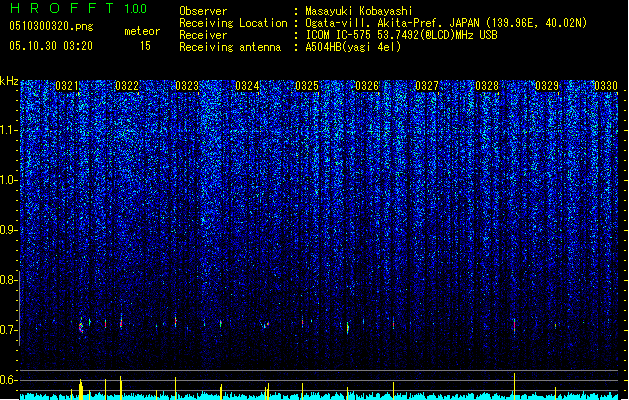Click the 0327 time marker
629x400 pixels.
tap(427, 86)
